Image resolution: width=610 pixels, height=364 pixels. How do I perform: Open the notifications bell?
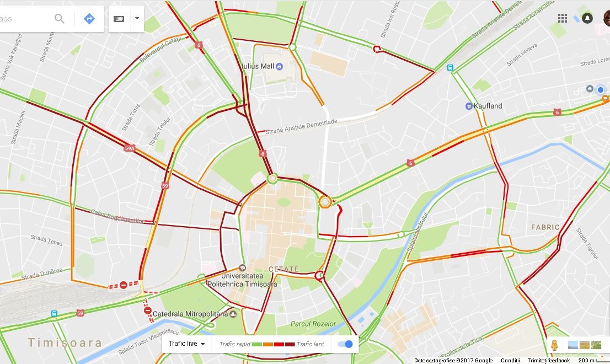[x=587, y=18]
